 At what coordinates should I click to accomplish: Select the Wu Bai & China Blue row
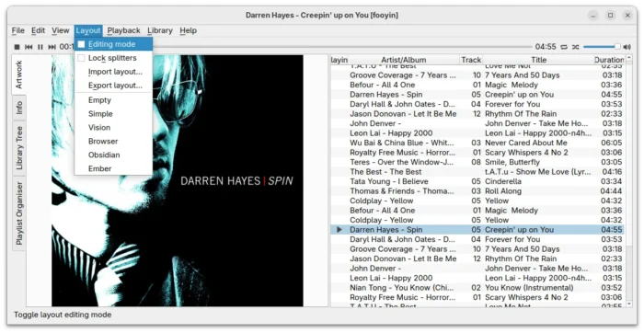477,143
